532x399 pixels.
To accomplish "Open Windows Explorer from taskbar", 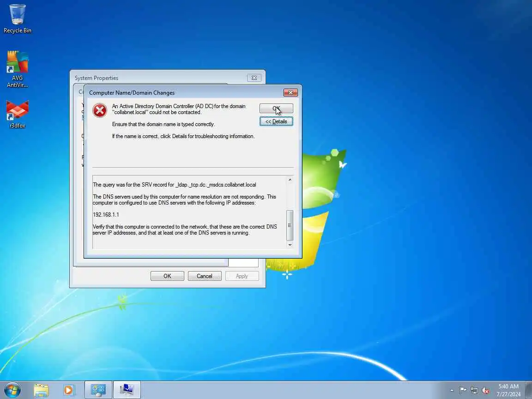I will 41,390.
